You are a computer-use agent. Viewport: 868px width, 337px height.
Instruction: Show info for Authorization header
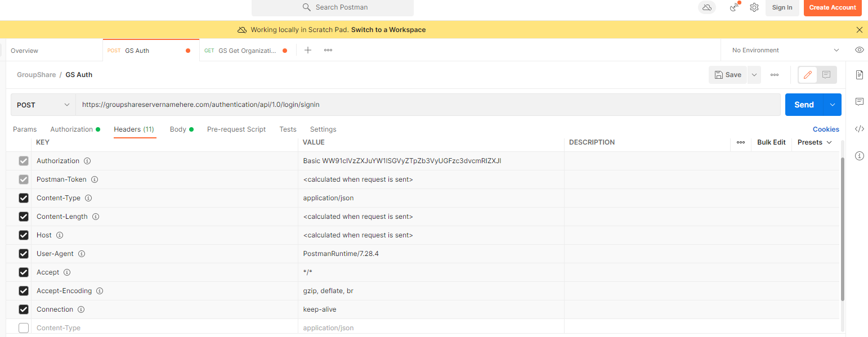coord(87,161)
